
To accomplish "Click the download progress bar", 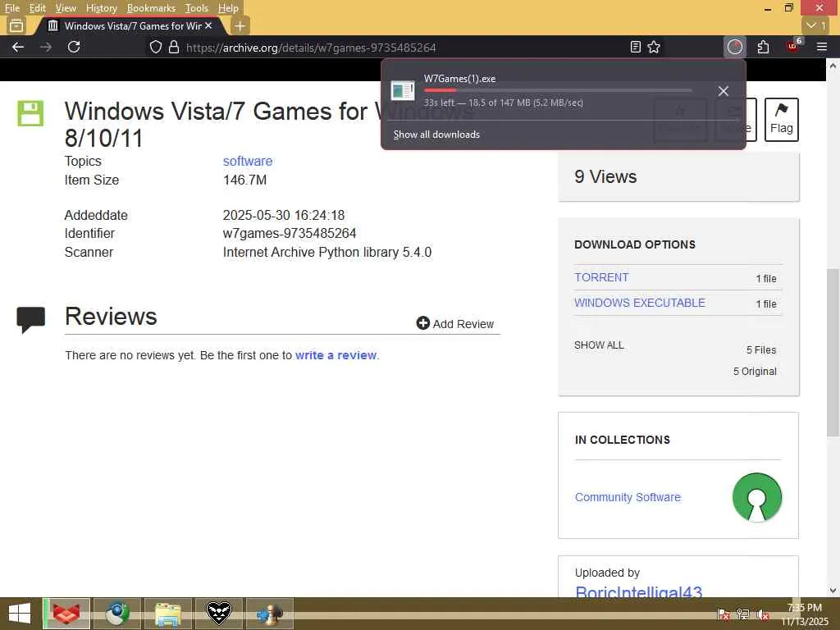I will click(x=558, y=90).
